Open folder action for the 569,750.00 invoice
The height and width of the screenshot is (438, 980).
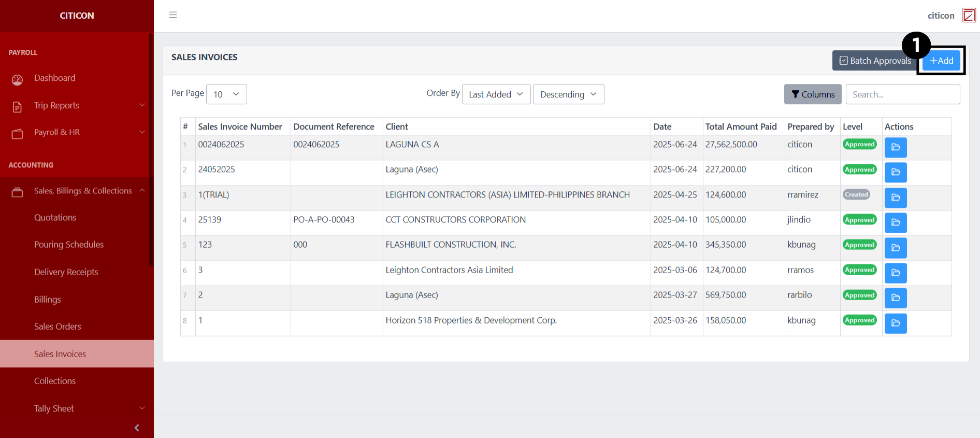point(896,298)
